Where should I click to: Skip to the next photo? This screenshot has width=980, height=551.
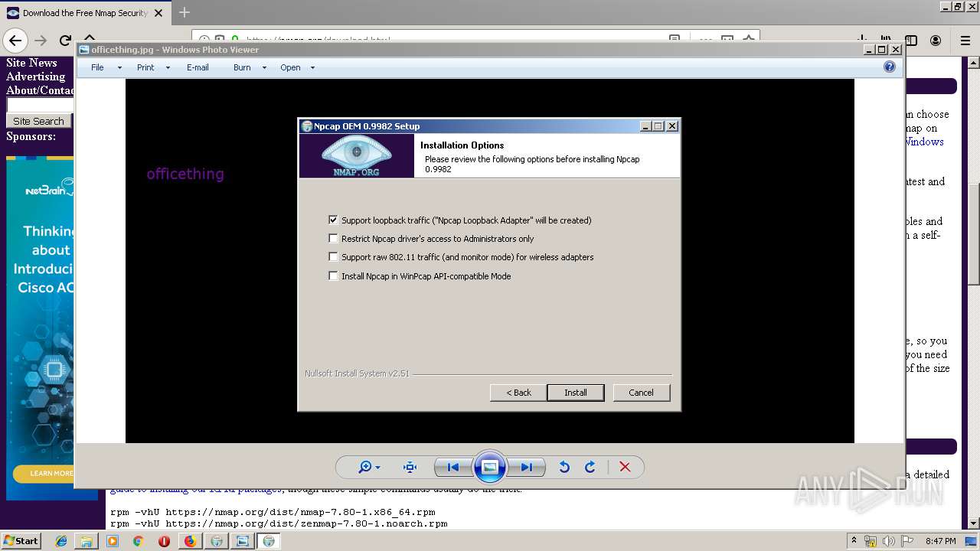[527, 468]
